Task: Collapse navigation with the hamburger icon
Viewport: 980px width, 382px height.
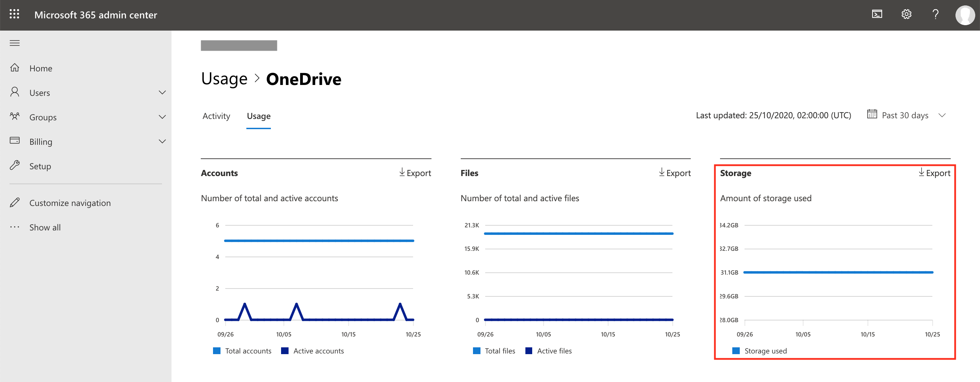Action: click(x=14, y=43)
